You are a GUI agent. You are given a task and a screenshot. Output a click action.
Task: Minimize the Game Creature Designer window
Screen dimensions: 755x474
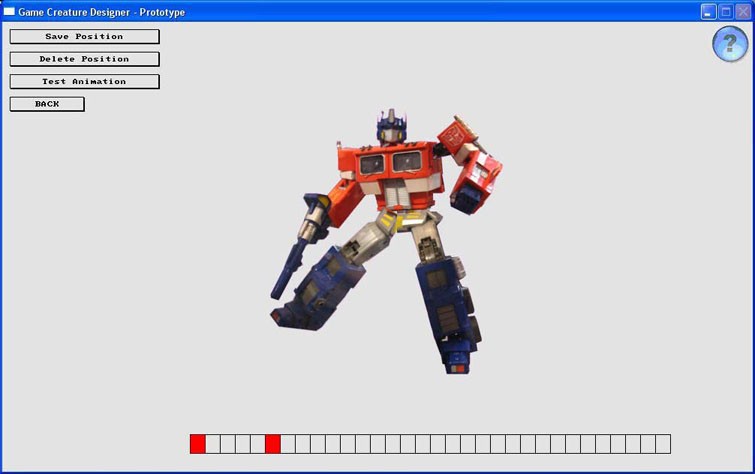click(708, 12)
